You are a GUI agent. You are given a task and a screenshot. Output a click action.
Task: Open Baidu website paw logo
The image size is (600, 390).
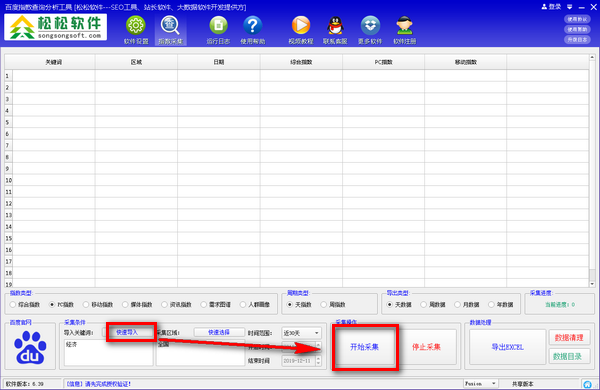[31, 348]
